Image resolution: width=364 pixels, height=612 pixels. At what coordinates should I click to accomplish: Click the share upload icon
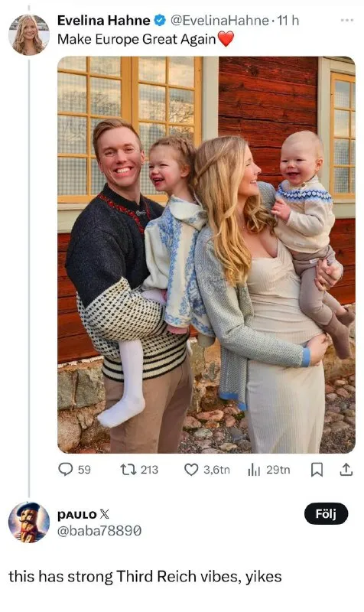(x=346, y=470)
